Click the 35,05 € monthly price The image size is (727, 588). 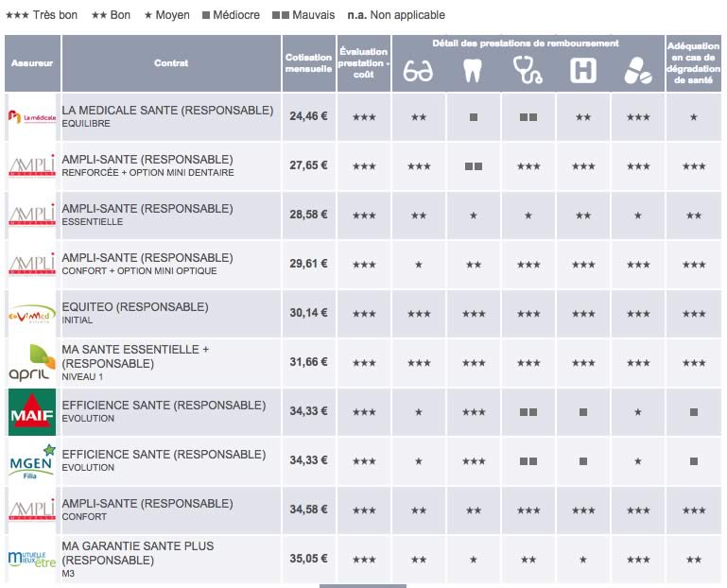308,559
